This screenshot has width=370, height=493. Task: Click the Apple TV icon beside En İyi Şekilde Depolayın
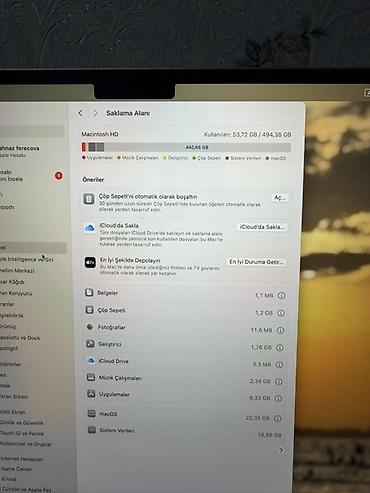tap(90, 262)
